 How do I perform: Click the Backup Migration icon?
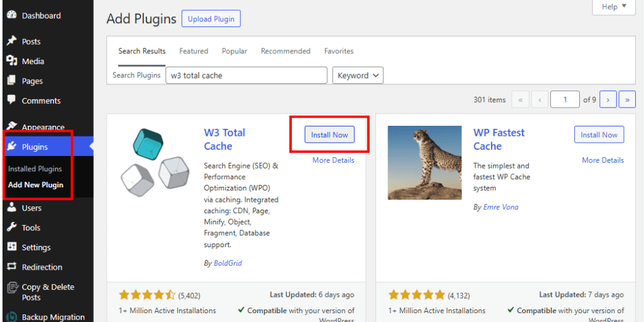[12, 317]
